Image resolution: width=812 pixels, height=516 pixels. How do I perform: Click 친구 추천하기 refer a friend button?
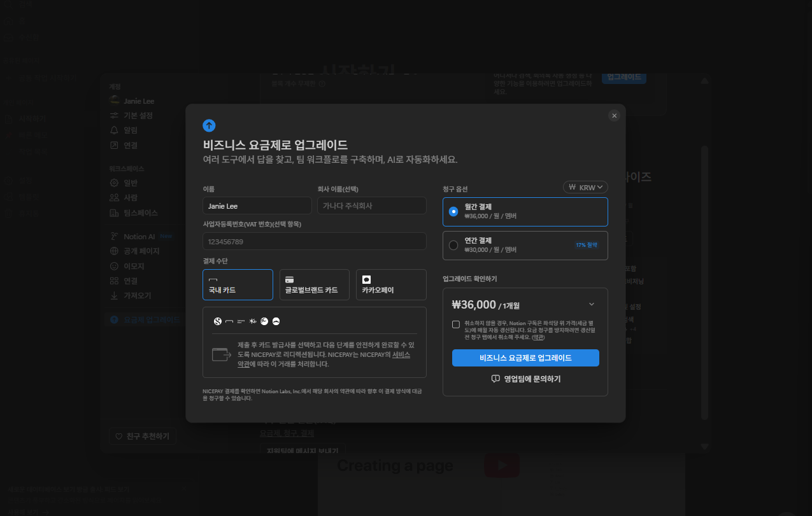coord(143,436)
